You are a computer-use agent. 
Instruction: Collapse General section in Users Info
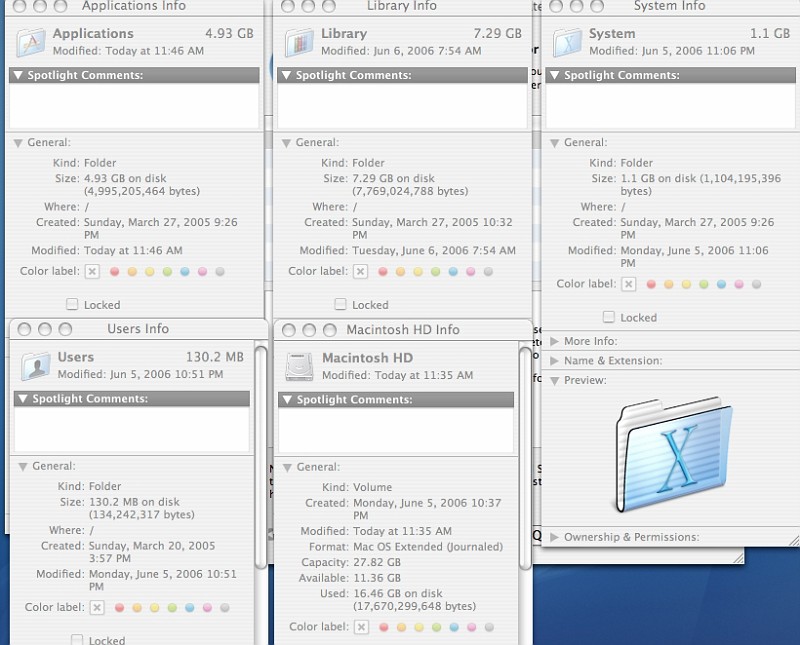[x=23, y=466]
